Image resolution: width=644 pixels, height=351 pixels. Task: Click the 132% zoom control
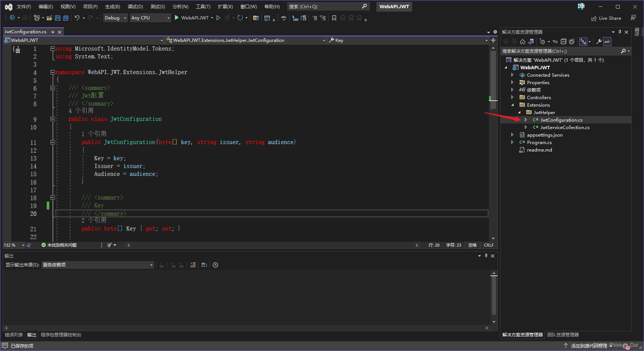coord(10,245)
